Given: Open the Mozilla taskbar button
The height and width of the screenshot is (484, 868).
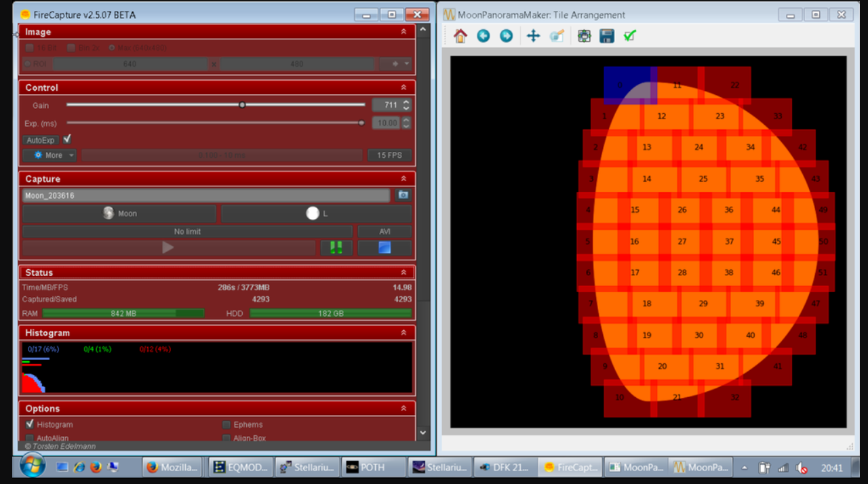Looking at the screenshot, I should (172, 467).
